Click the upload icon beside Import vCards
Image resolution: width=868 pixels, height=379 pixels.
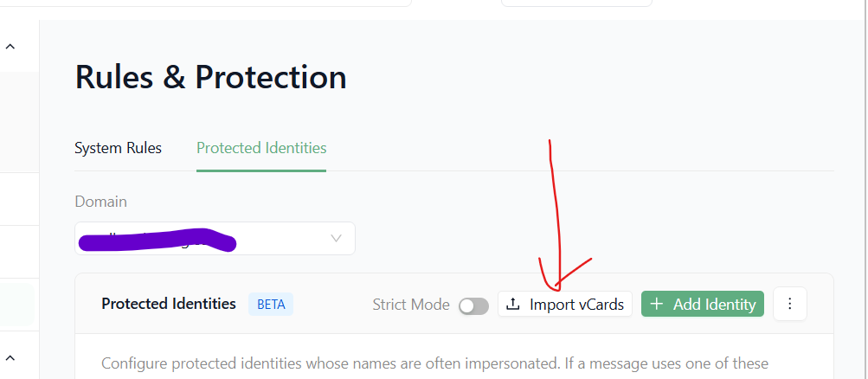[514, 305]
